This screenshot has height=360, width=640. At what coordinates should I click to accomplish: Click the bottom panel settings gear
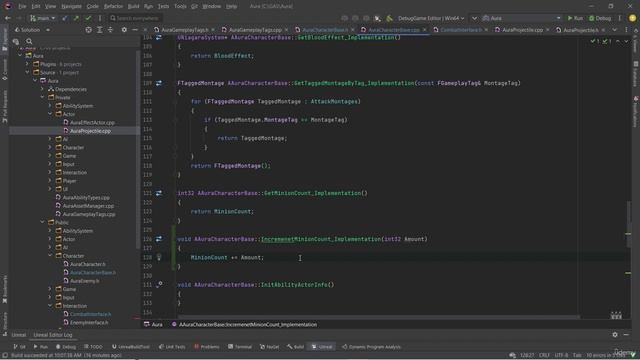[615, 335]
